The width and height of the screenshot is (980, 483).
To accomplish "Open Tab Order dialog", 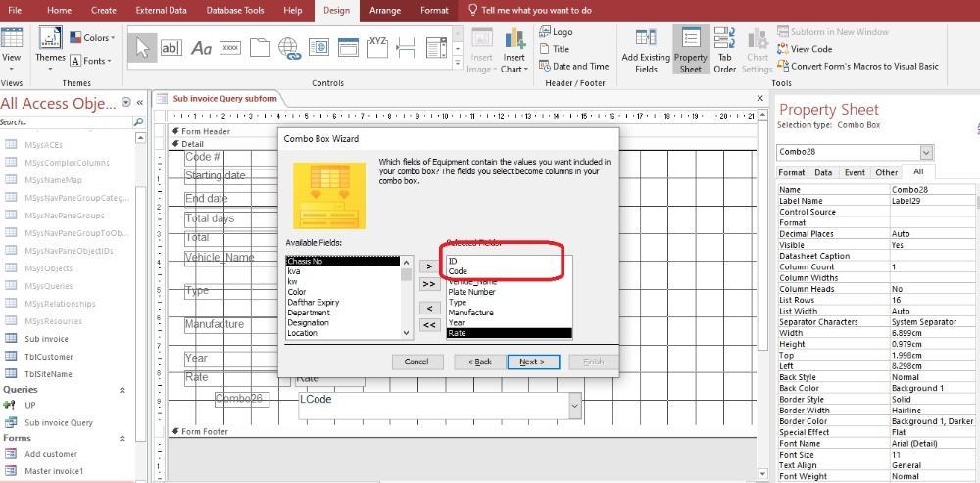I will (725, 51).
